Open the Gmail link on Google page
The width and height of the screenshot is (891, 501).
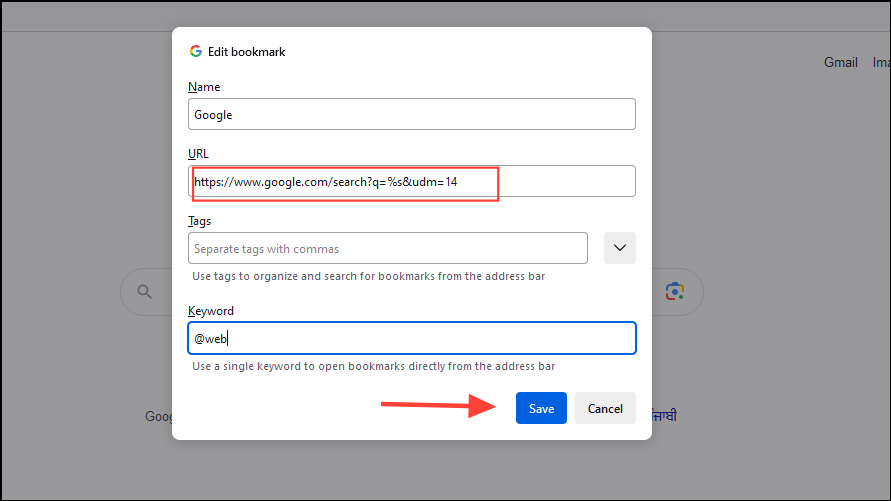click(840, 62)
